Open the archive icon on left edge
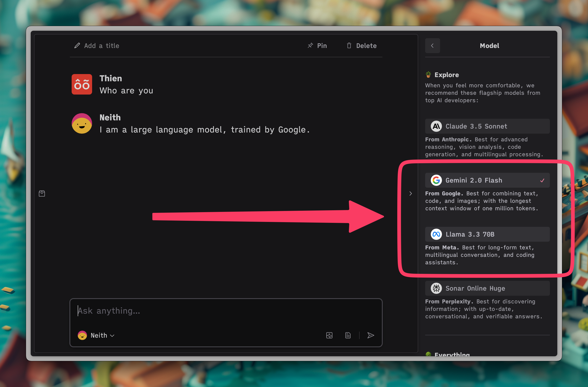588x387 pixels. (42, 194)
